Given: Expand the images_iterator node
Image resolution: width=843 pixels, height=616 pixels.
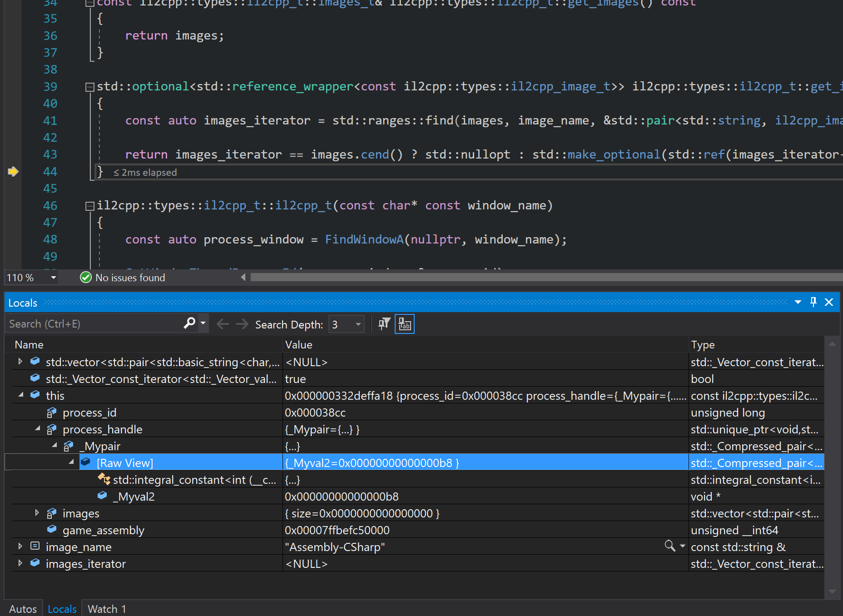Looking at the screenshot, I should [x=20, y=563].
